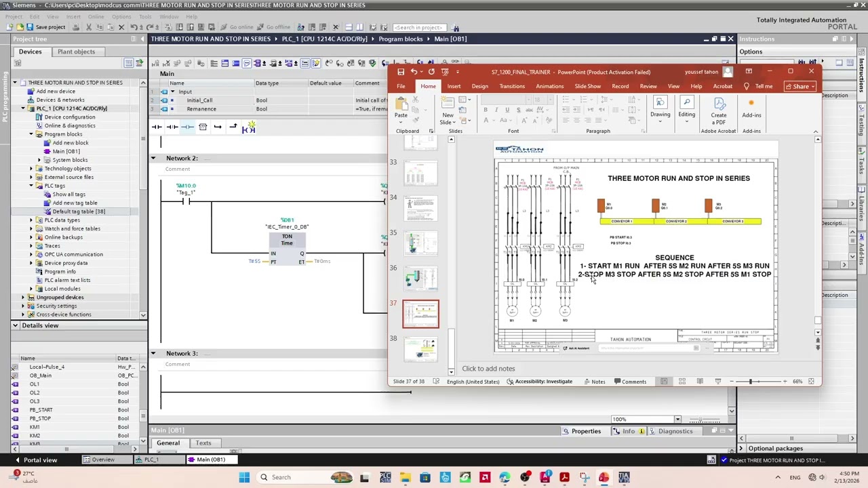
Task: Insert a normally closed contact instruction
Action: pos(172,127)
